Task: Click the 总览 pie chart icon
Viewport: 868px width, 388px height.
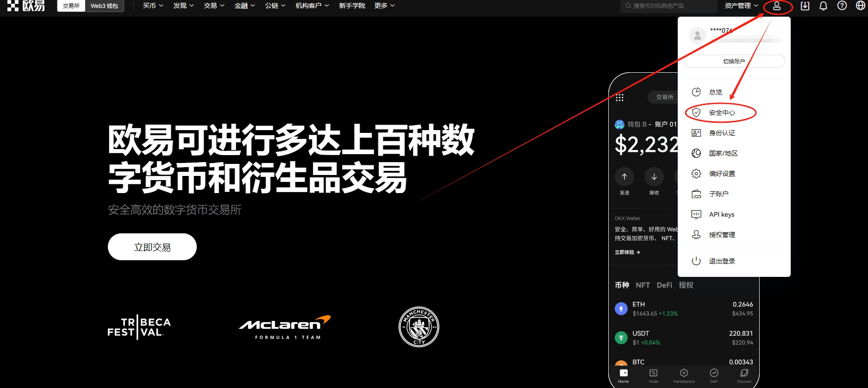Action: coord(696,92)
